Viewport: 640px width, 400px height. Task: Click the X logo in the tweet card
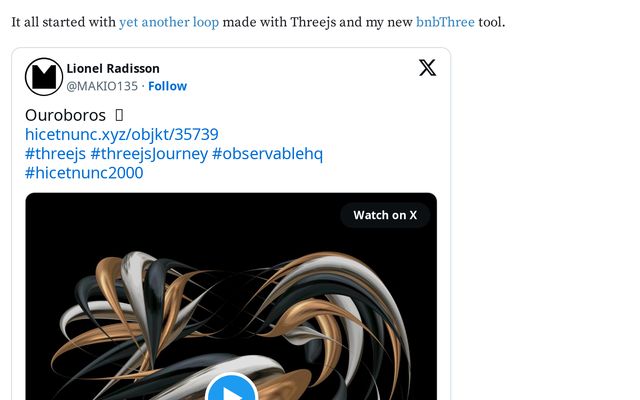pyautogui.click(x=427, y=68)
